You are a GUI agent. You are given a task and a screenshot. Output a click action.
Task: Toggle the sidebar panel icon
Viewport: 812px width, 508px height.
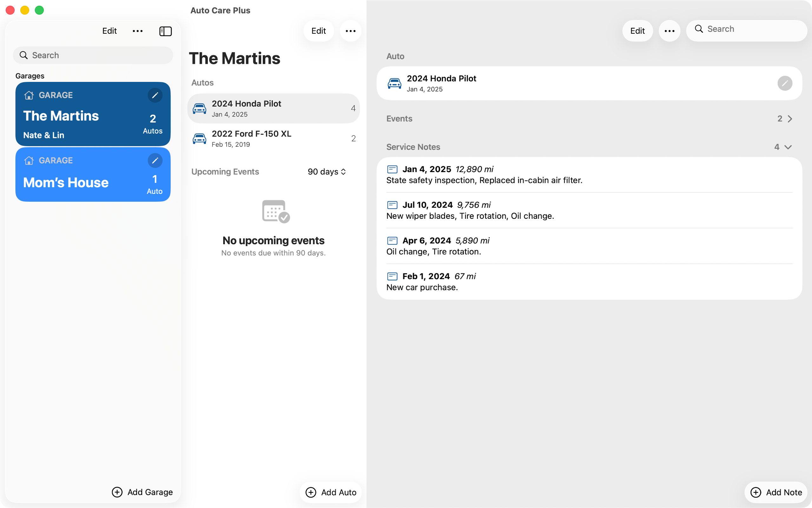[166, 31]
